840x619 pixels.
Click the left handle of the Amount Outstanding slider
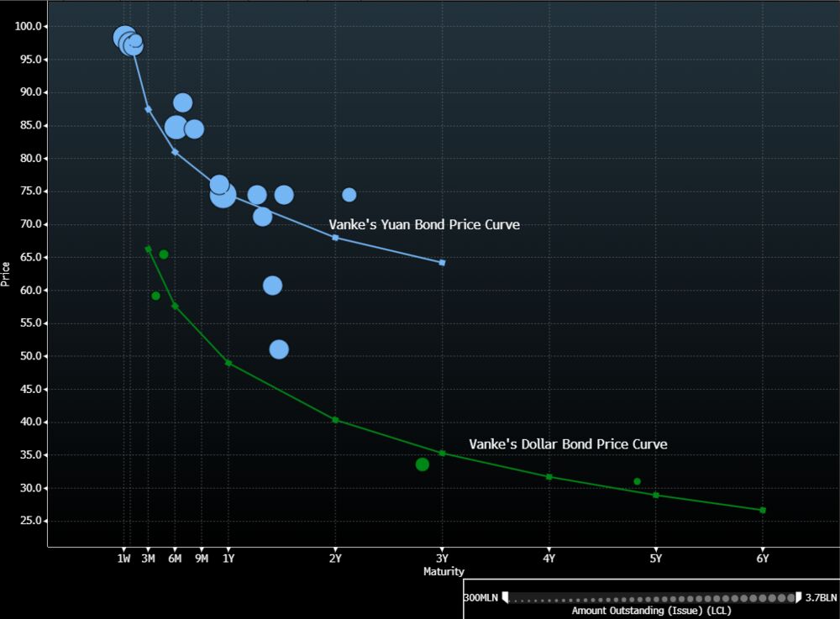pos(505,597)
